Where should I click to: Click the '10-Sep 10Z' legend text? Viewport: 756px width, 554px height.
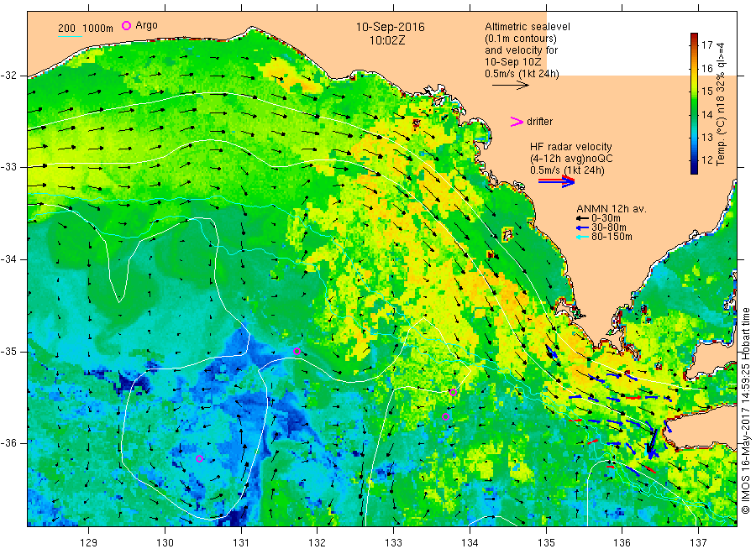pos(513,62)
